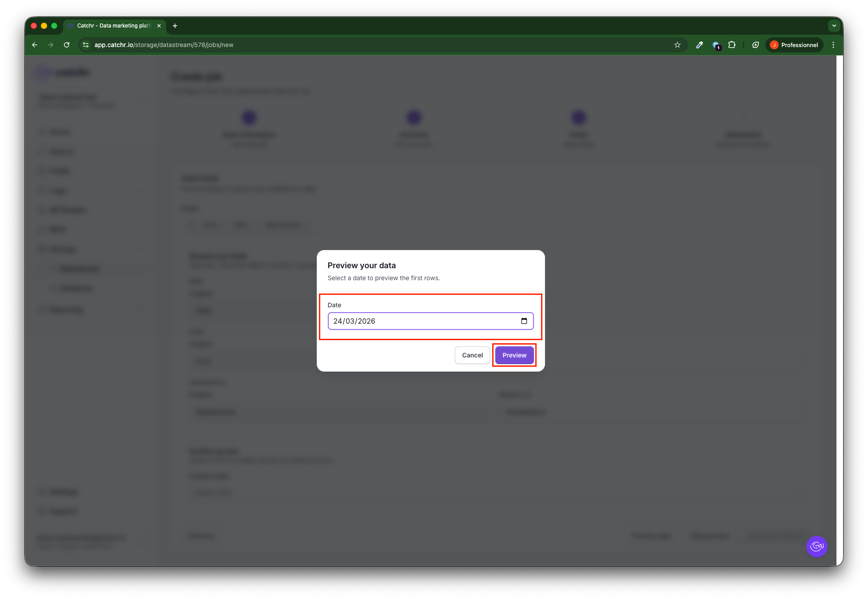The width and height of the screenshot is (868, 599).
Task: Select the Catchr - Data marketing tab
Action: pos(114,26)
